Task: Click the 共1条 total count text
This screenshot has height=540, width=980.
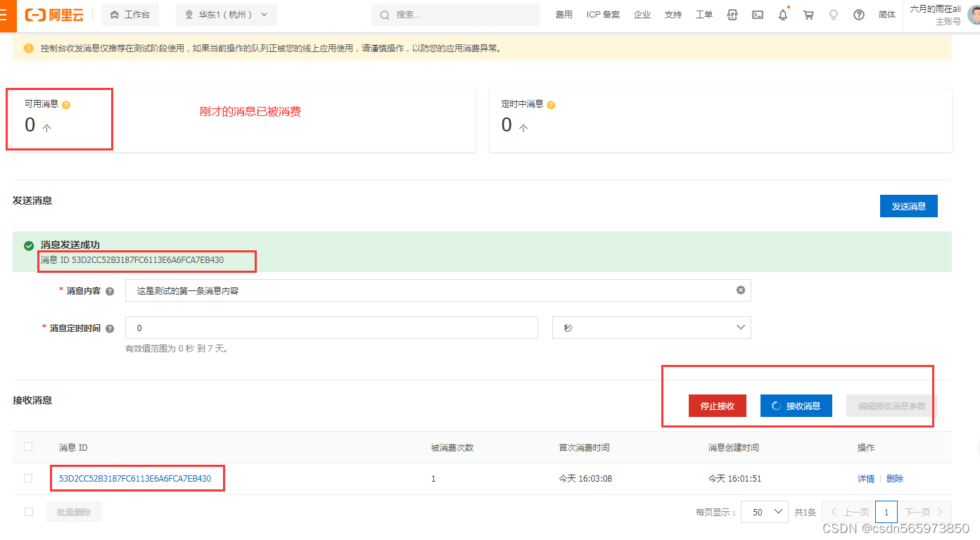Action: 805,513
